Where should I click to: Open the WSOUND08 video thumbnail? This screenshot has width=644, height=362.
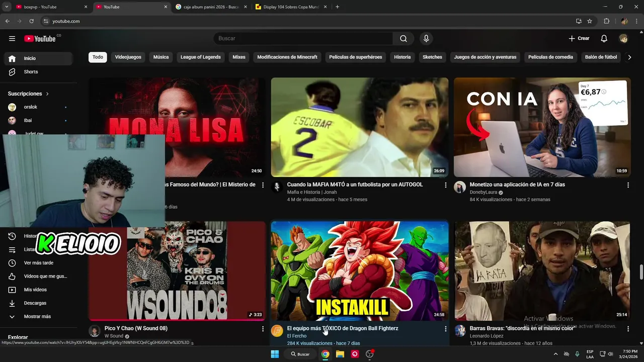click(177, 271)
